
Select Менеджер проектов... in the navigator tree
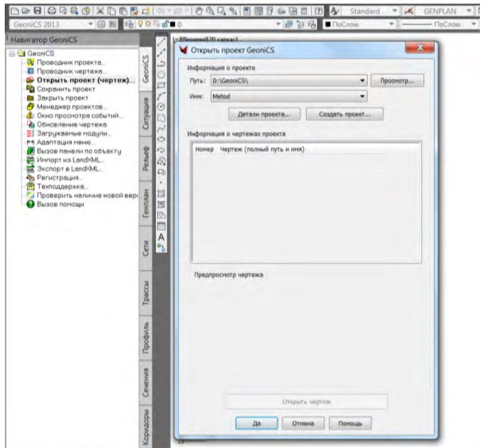tap(72, 107)
